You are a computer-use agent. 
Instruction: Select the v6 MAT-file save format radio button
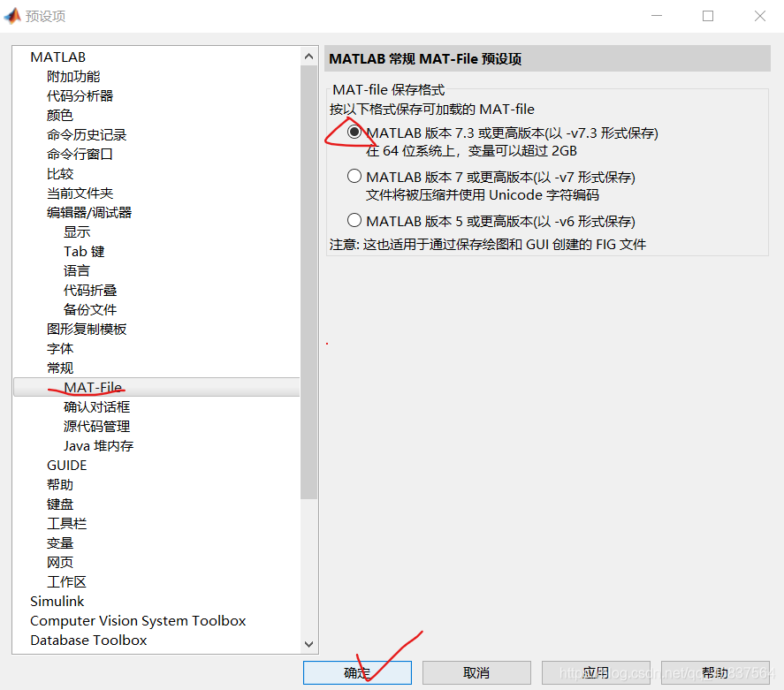[354, 220]
